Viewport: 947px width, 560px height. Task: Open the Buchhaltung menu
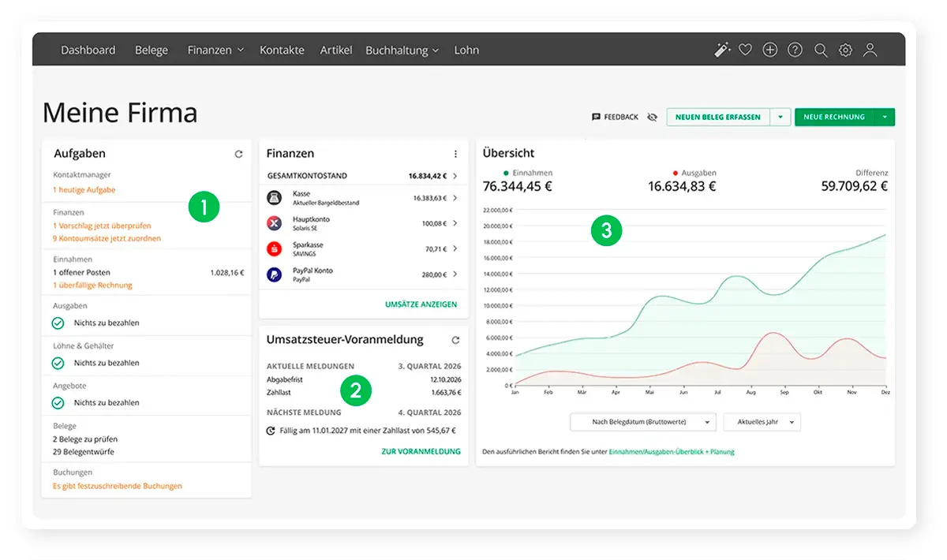coord(402,50)
